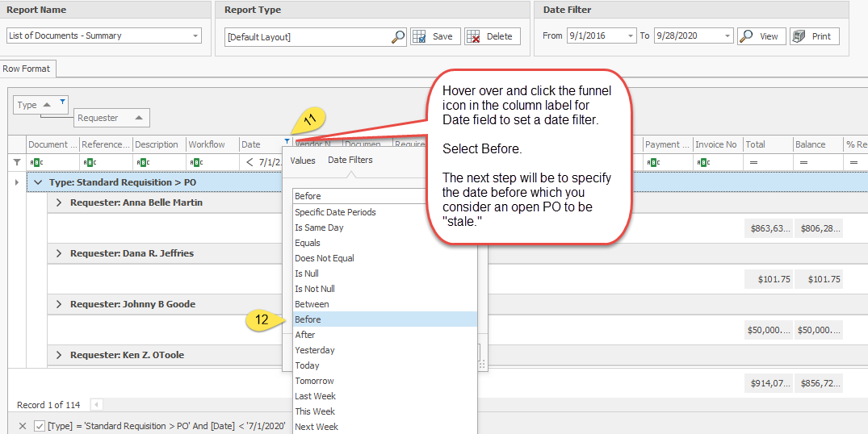Screen dimensions: 868x434
Task: Expand Requester: Anna Belle Martin group
Action: coord(59,202)
